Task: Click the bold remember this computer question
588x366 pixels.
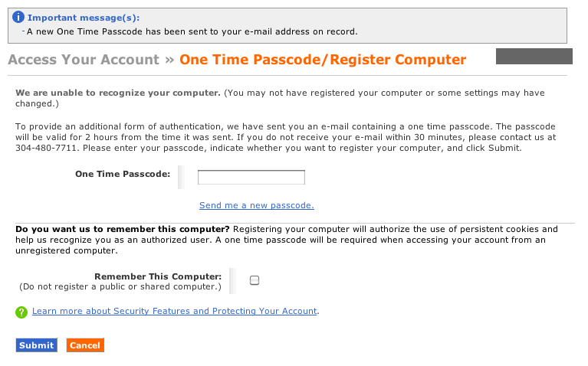Action: point(123,229)
